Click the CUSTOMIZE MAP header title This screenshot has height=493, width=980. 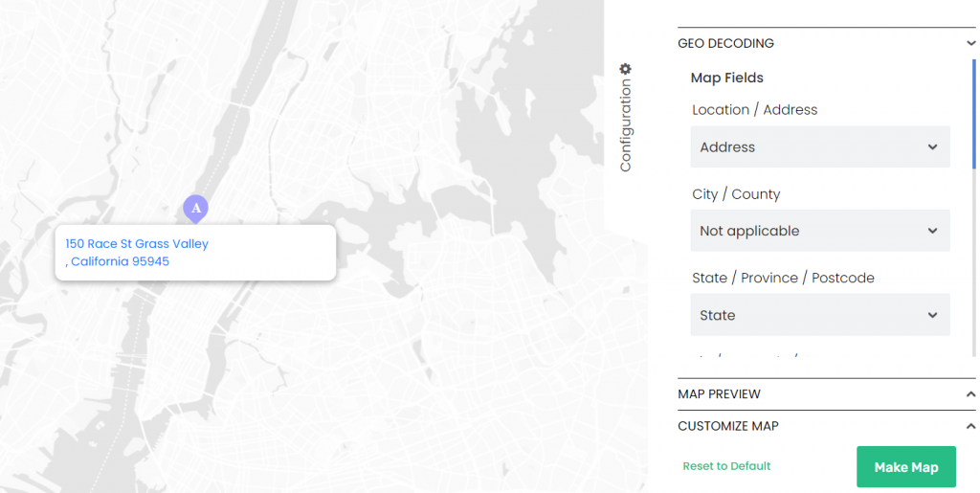click(727, 427)
